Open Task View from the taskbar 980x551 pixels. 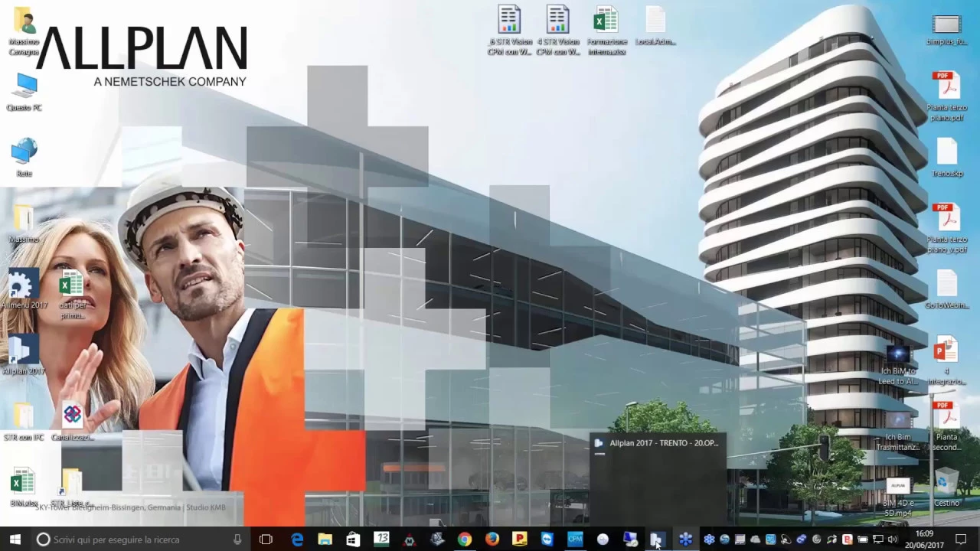[x=266, y=540]
